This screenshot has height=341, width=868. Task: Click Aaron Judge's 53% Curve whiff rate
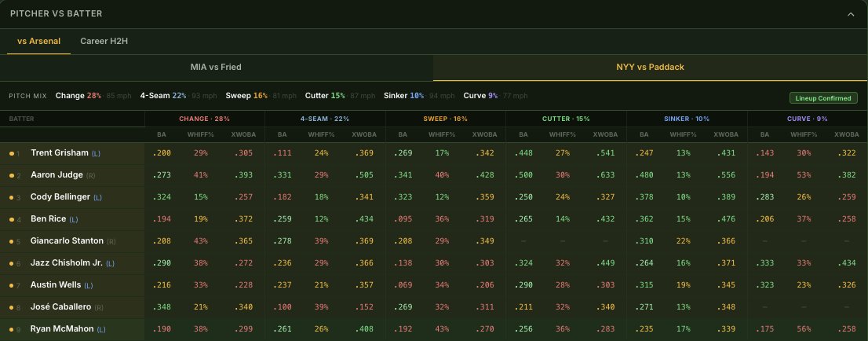click(x=804, y=175)
